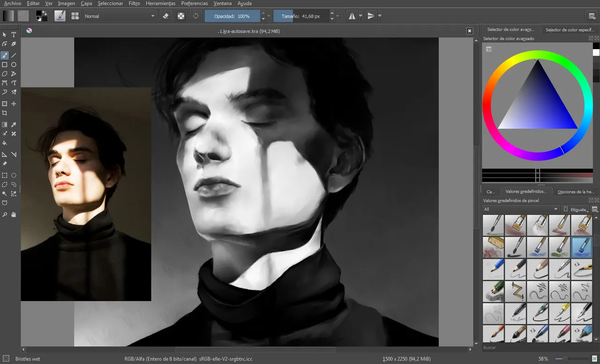This screenshot has height=364, width=600.
Task: Expand the vertical mirror options arrow
Action: [380, 16]
